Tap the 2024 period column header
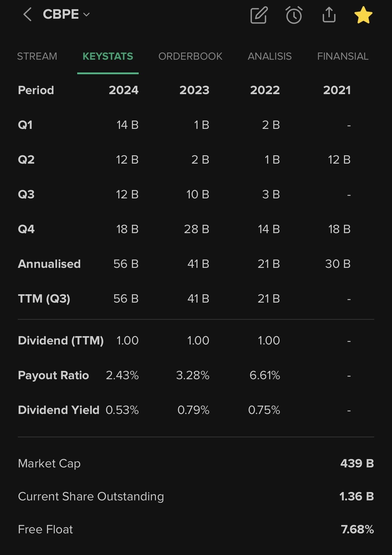This screenshot has width=392, height=555. click(x=124, y=90)
